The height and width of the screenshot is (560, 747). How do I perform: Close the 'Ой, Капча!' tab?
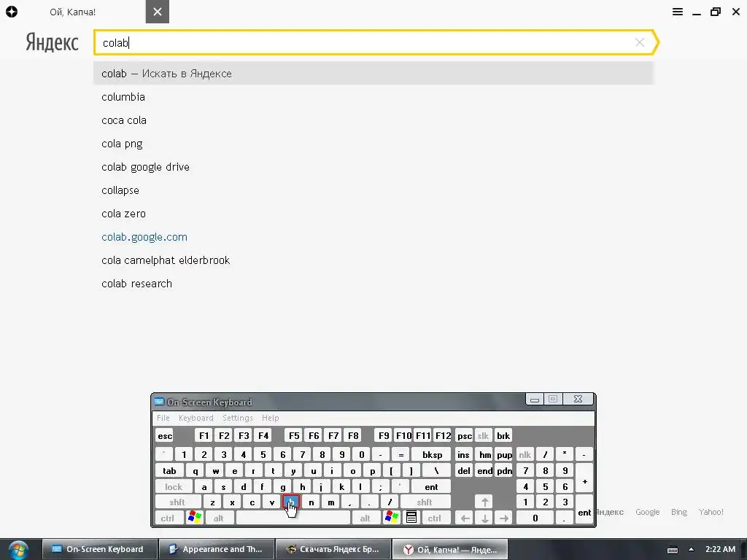pyautogui.click(x=158, y=12)
